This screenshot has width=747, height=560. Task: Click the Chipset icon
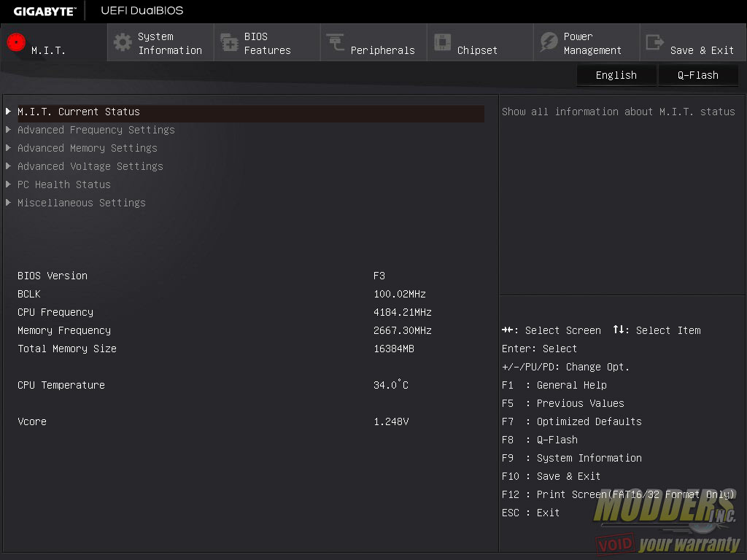442,42
